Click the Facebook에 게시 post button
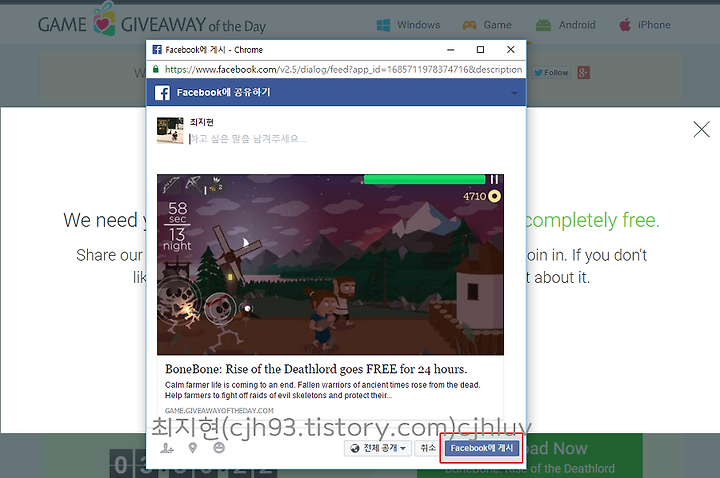This screenshot has height=478, width=720. [482, 448]
